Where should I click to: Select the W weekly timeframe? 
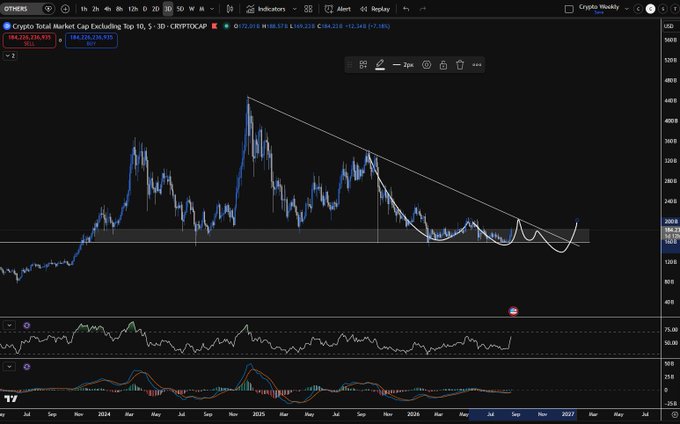pos(192,9)
